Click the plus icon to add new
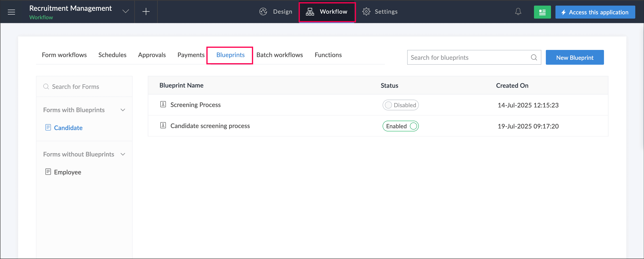Screen dimensions: 644x259 point(146,11)
